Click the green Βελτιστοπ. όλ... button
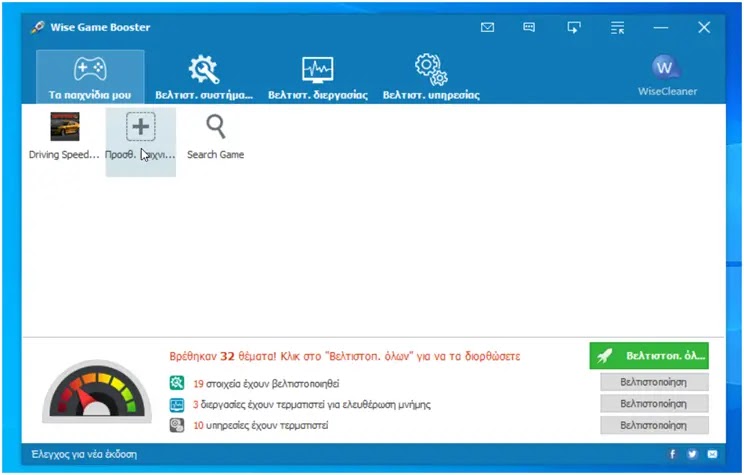744x475 pixels. tap(649, 356)
